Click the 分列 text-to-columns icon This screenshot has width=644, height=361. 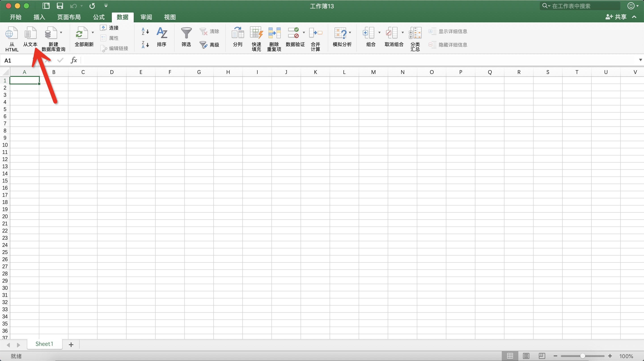[x=237, y=34]
